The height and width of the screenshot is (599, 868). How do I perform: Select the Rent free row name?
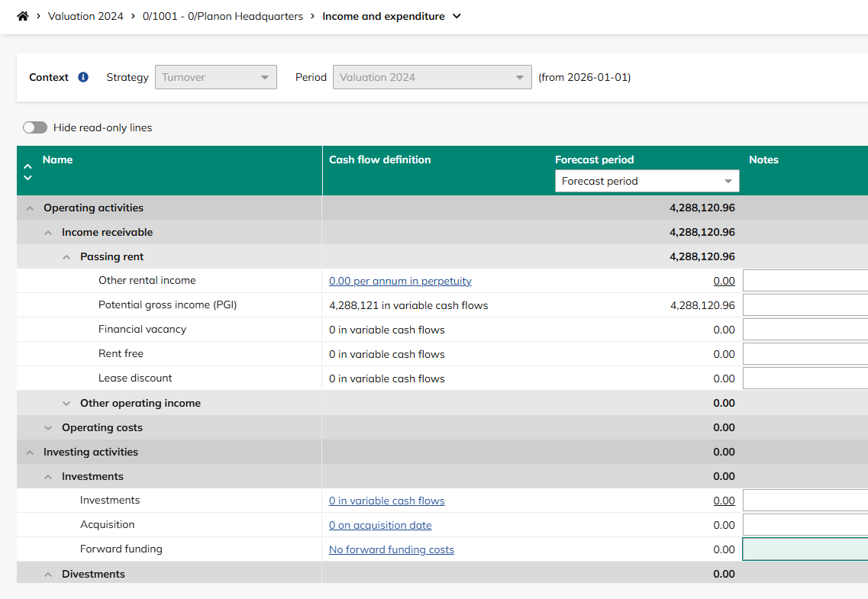point(121,353)
